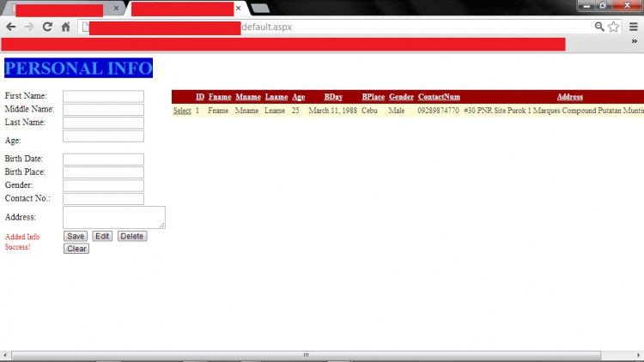The image size is (644, 362).
Task: Click the zoom magnifier icon in address bar
Action: click(x=599, y=27)
